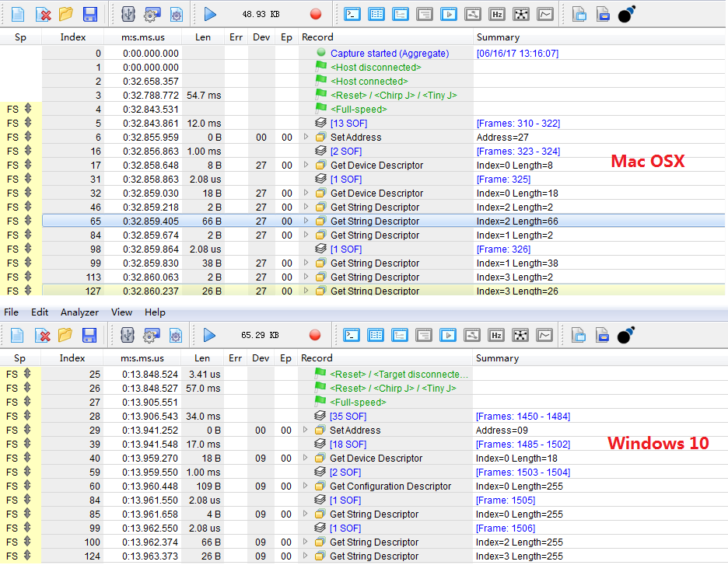
Task: Click the Dev column header in the lower window
Action: 261,358
